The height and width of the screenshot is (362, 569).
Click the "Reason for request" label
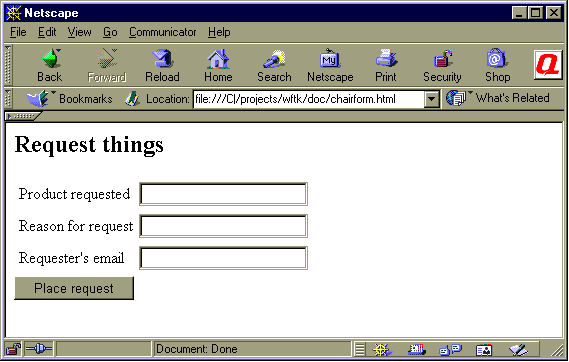76,226
